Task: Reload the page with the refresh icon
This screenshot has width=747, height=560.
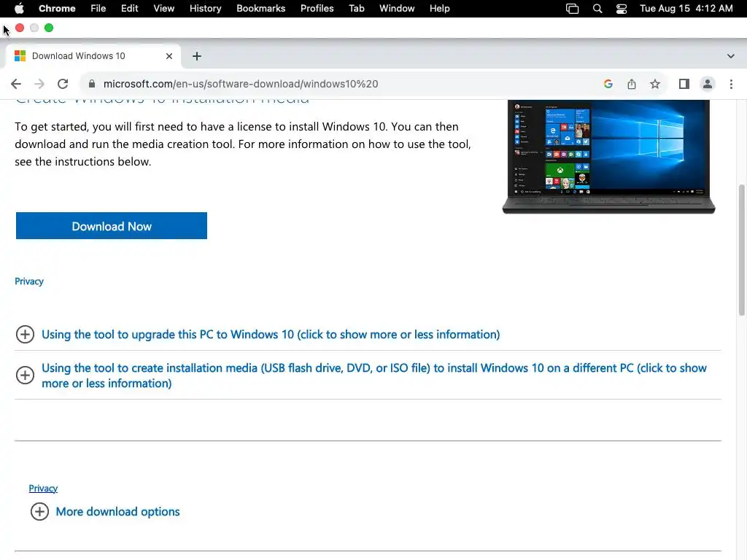Action: tap(63, 84)
